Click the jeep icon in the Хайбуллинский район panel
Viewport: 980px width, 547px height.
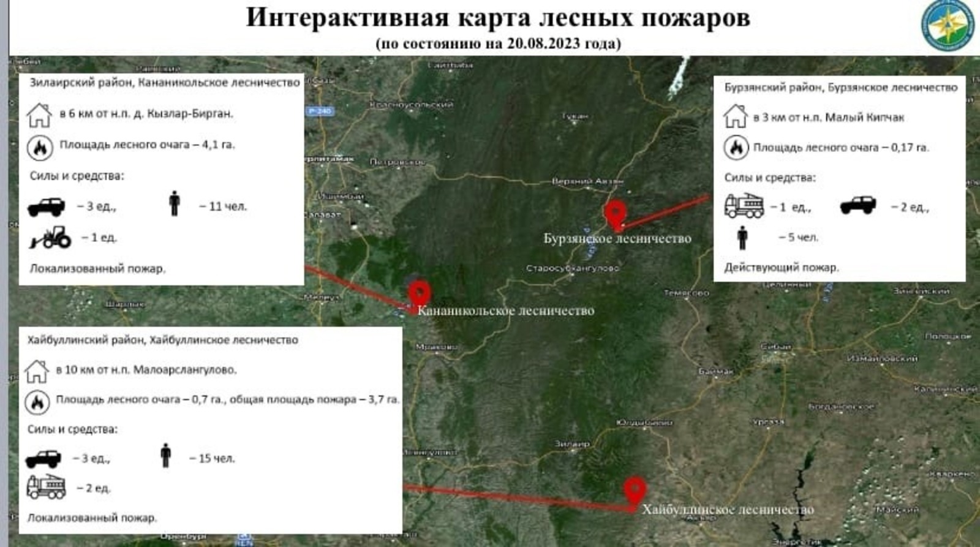(43, 458)
